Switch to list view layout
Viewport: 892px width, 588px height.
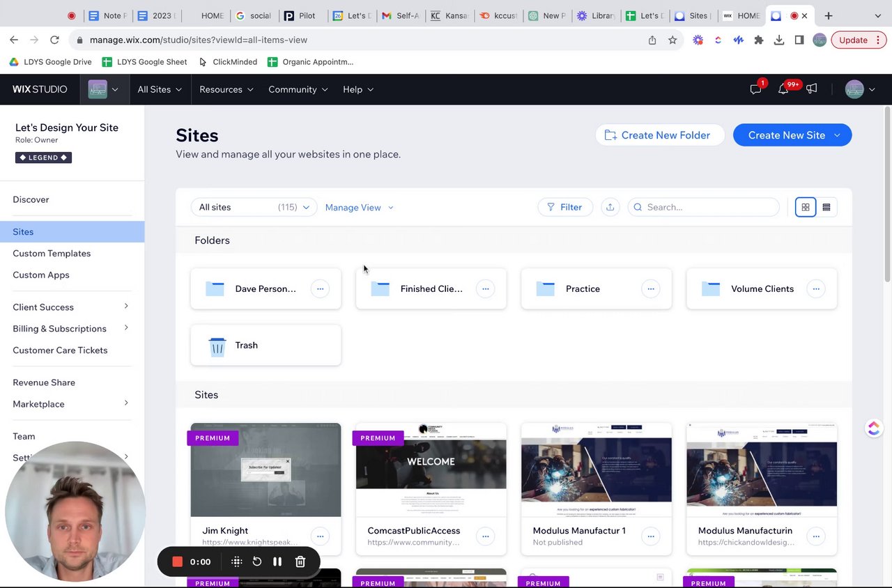point(826,207)
